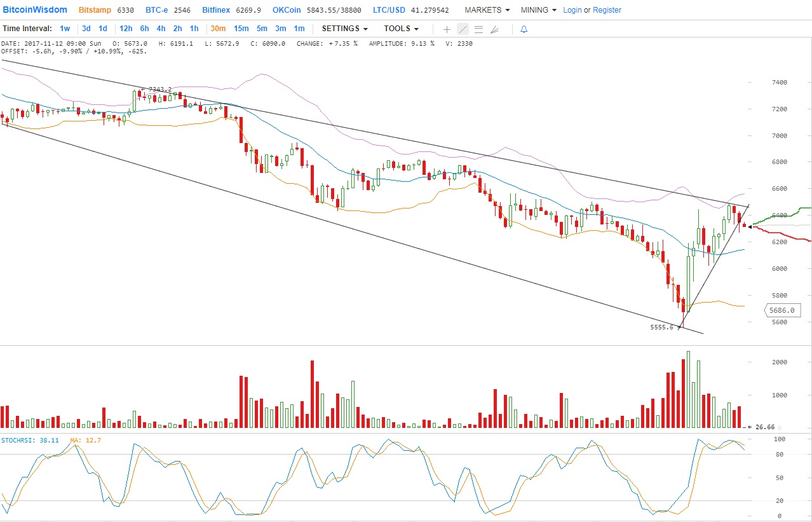Click the price alert bell icon

click(524, 29)
